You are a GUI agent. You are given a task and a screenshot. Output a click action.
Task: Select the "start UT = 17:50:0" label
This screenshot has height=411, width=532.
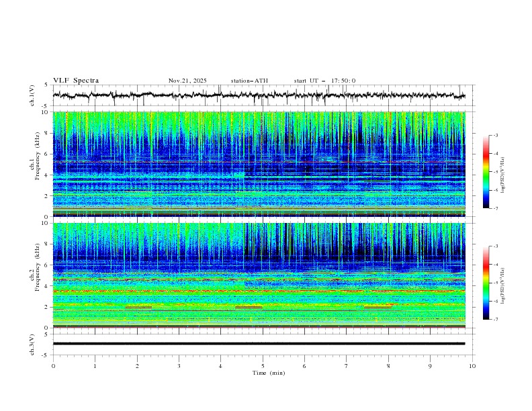pos(324,81)
